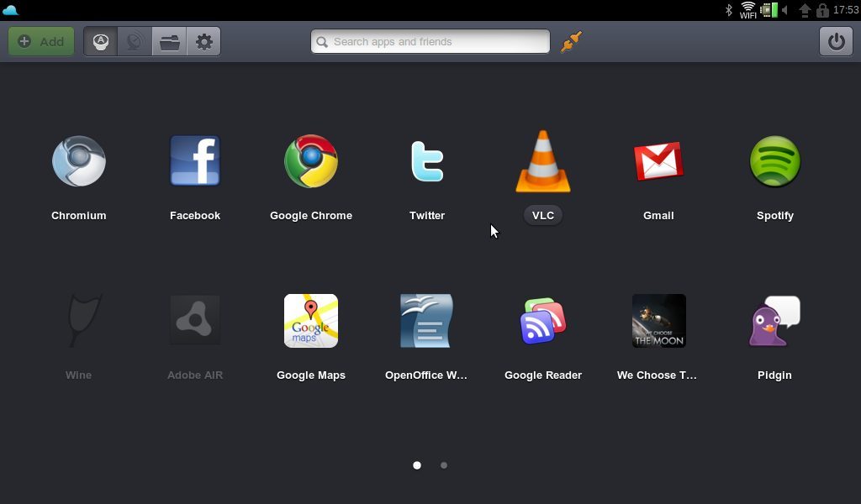Viewport: 861px width, 504px height.
Task: Launch OpenOffice Writer
Action: click(x=427, y=321)
